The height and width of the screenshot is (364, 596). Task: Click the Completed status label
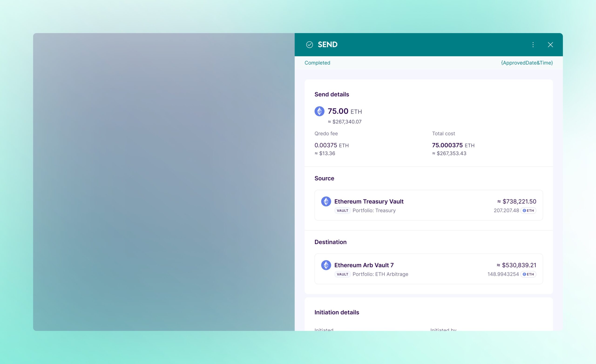[x=317, y=63]
